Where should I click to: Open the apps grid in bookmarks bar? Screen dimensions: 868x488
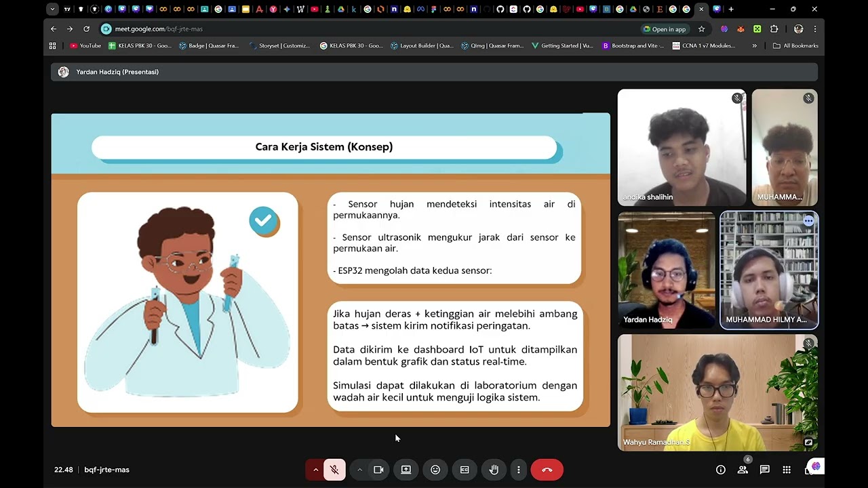click(53, 45)
